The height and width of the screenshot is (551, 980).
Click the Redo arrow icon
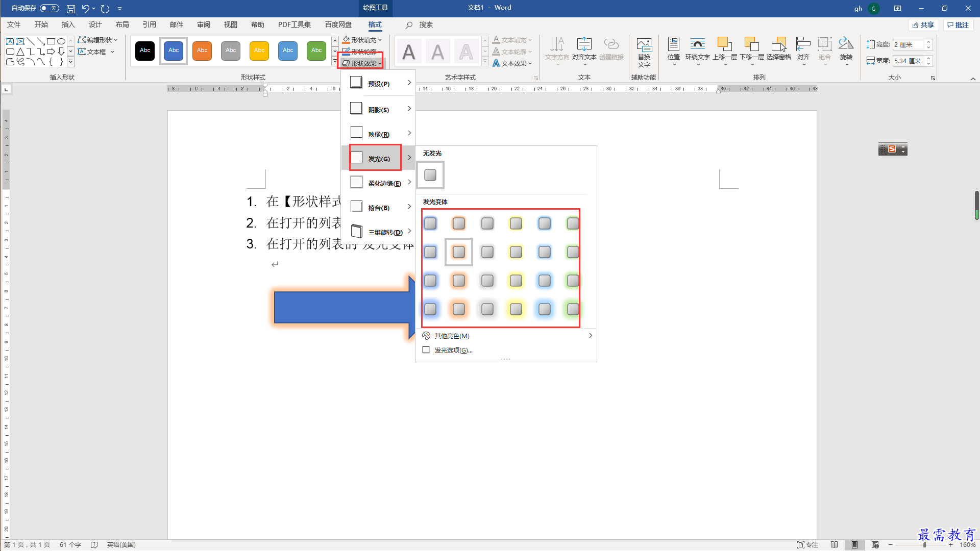105,9
